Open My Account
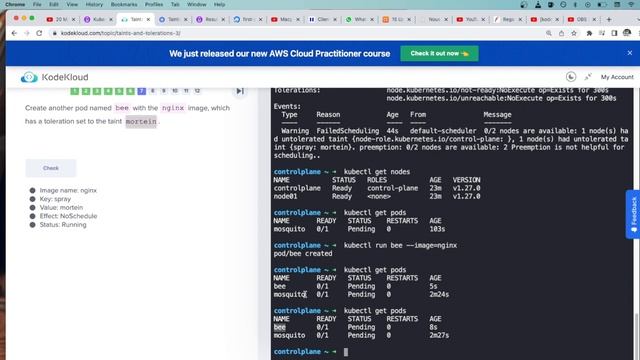 (x=617, y=77)
